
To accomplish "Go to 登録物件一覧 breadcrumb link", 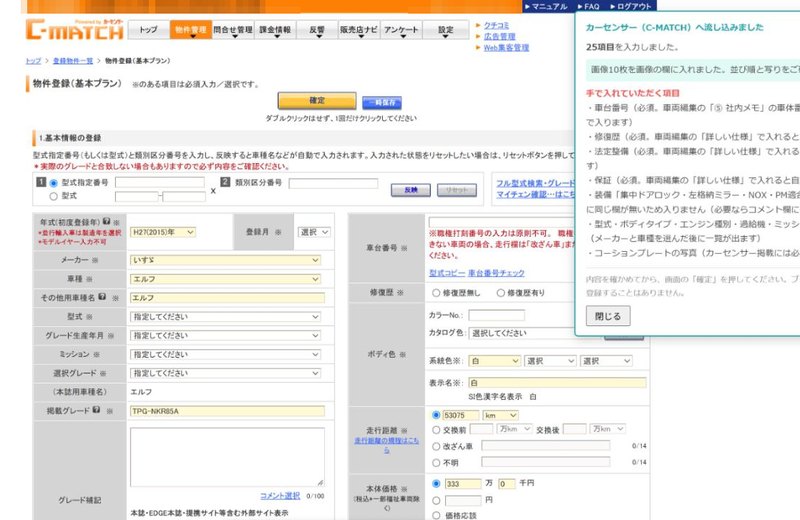I will (x=73, y=61).
